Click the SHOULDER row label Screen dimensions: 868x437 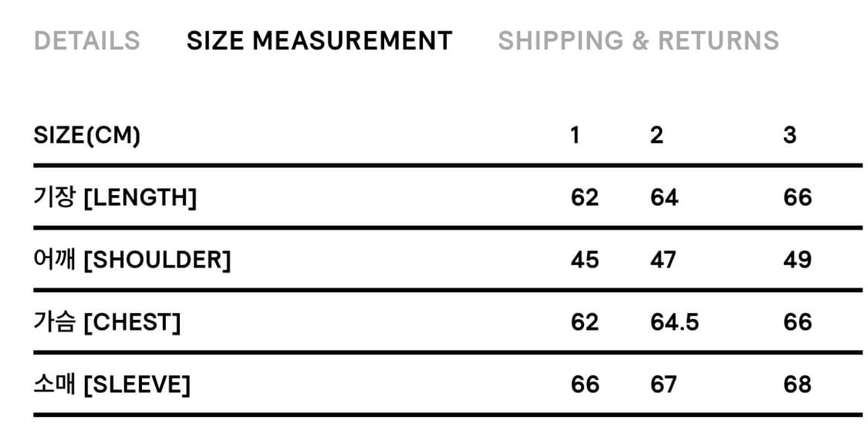coord(132,261)
